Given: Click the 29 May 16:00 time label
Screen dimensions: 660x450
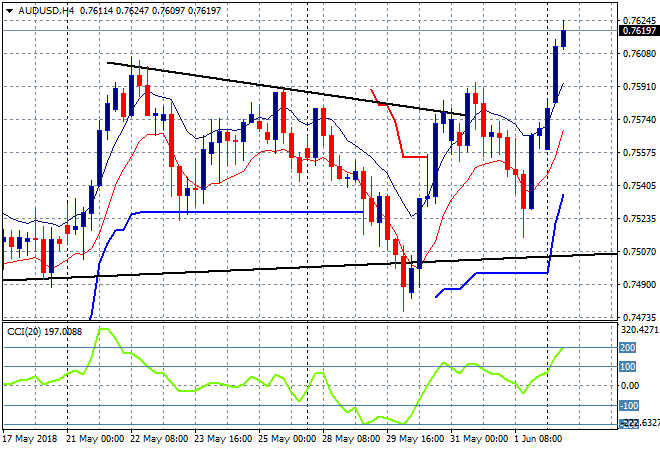Looking at the screenshot, I should point(415,439).
